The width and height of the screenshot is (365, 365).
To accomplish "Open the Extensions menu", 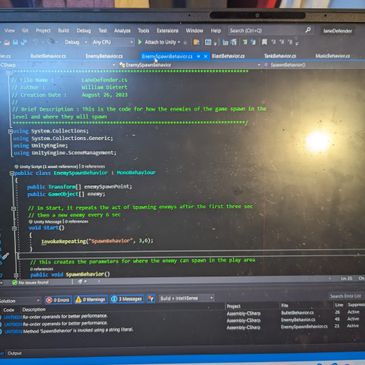I will point(167,30).
